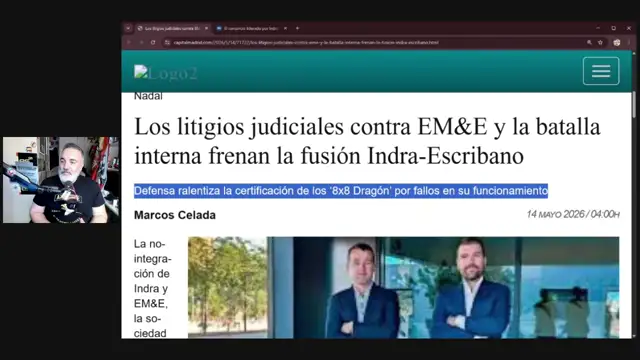The width and height of the screenshot is (640, 360).
Task: Click the presenter webcam video feed
Action: pos(61,180)
